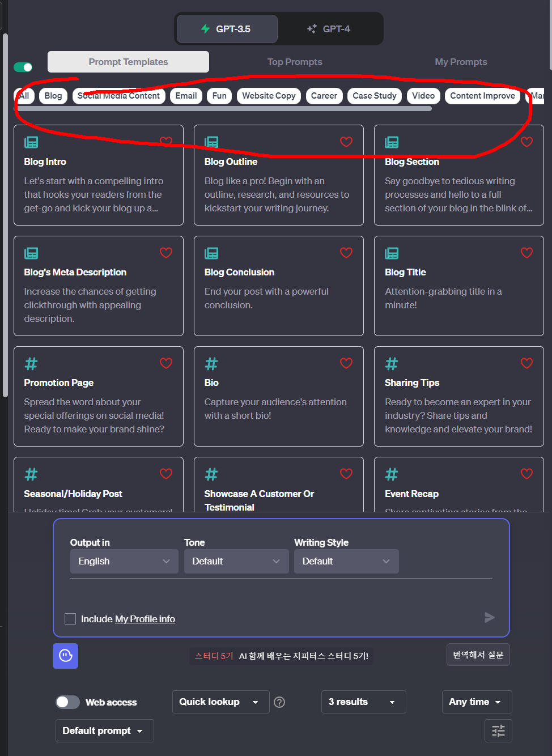The width and height of the screenshot is (552, 756).
Task: Select the GPT-3.5 model tab
Action: pos(227,29)
